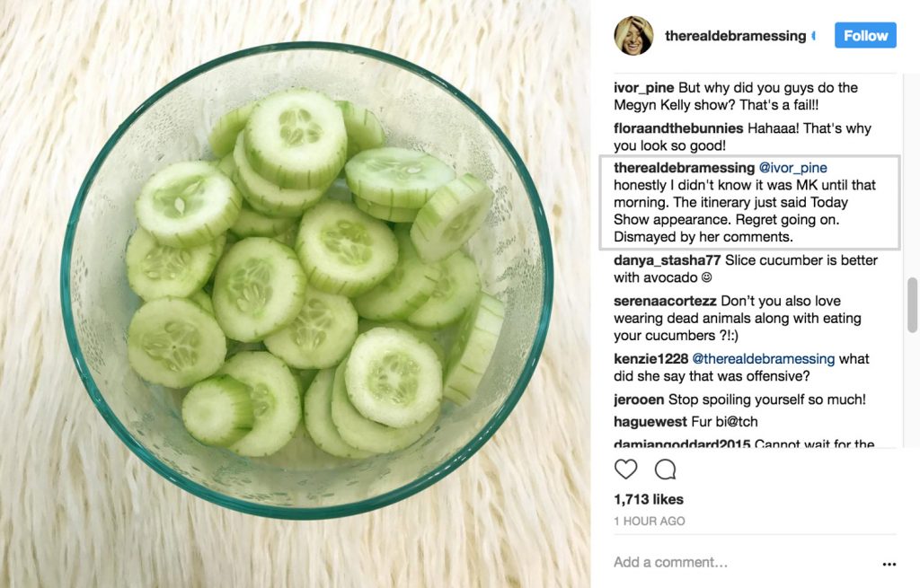The width and height of the screenshot is (920, 588).
Task: Click the @ivor_pine mention link
Action: pos(793,168)
